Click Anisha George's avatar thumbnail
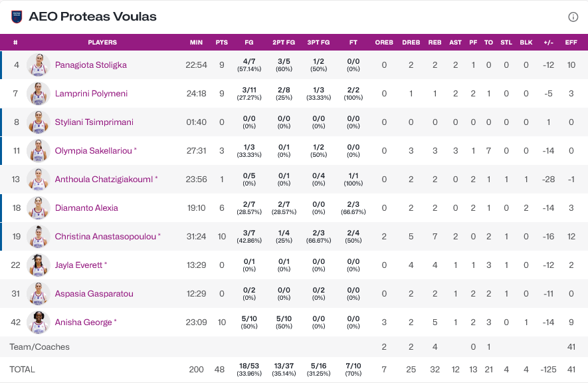 click(x=39, y=322)
